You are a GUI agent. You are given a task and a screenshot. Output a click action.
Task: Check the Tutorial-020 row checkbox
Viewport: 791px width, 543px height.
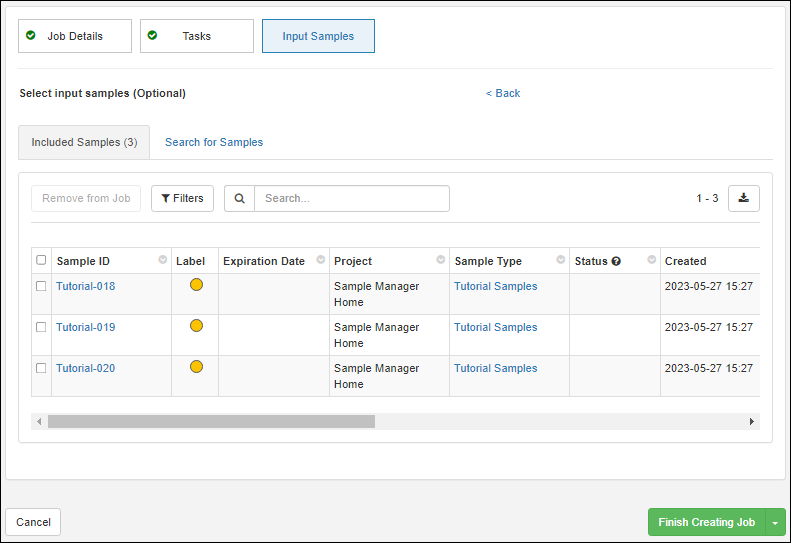[x=41, y=368]
